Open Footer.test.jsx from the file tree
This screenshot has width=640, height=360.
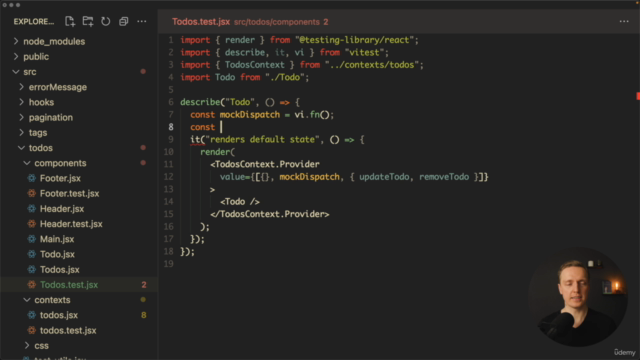click(x=69, y=193)
